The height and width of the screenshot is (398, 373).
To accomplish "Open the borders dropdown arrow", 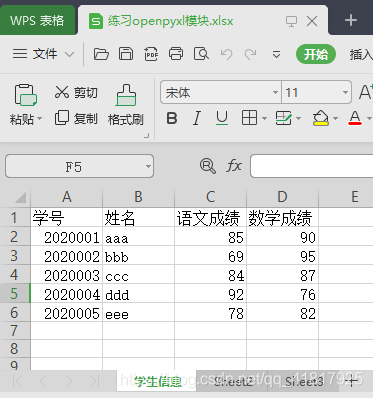I will pyautogui.click(x=264, y=118).
